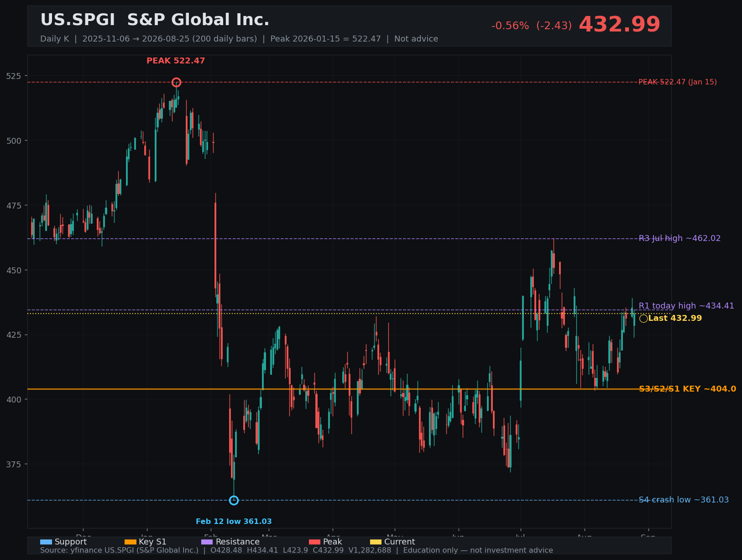Image resolution: width=742 pixels, height=560 pixels.
Task: Click the 'Not advice' text in header
Action: [x=416, y=39]
